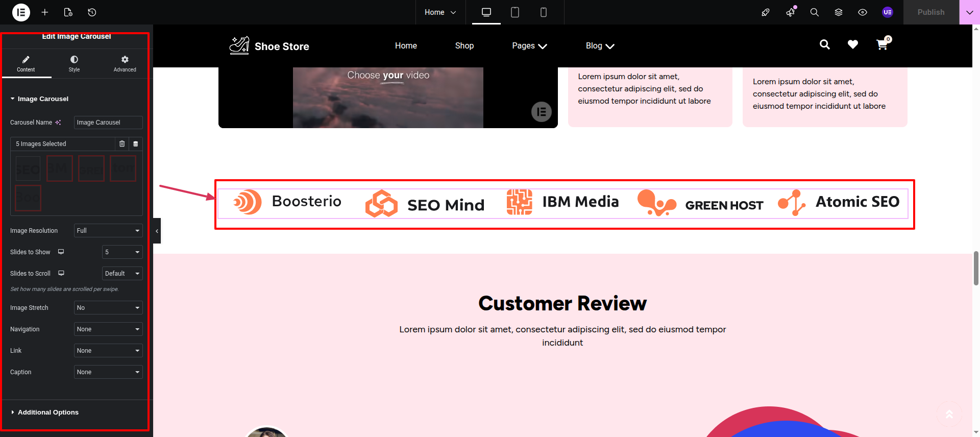Viewport: 980px width, 437px height.
Task: Click the Finder search icon in top bar
Action: tap(815, 12)
